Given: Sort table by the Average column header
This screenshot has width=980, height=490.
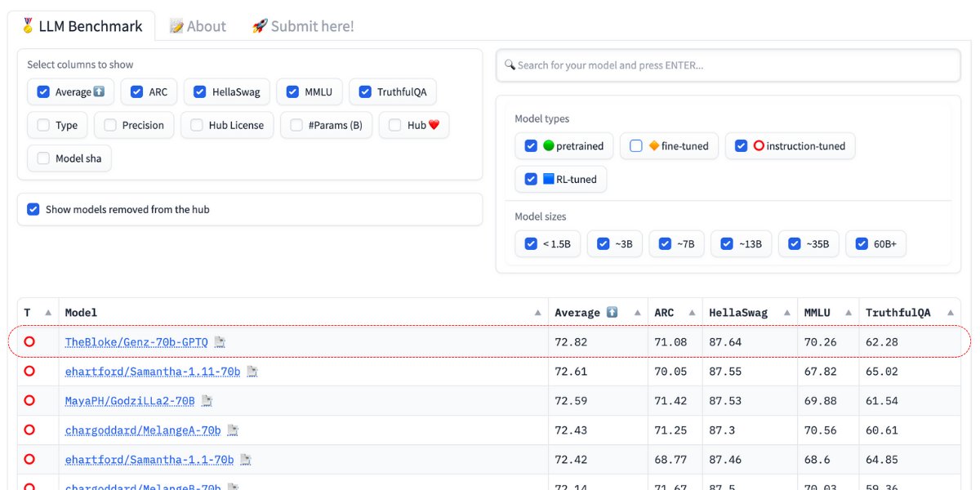Looking at the screenshot, I should coord(598,313).
